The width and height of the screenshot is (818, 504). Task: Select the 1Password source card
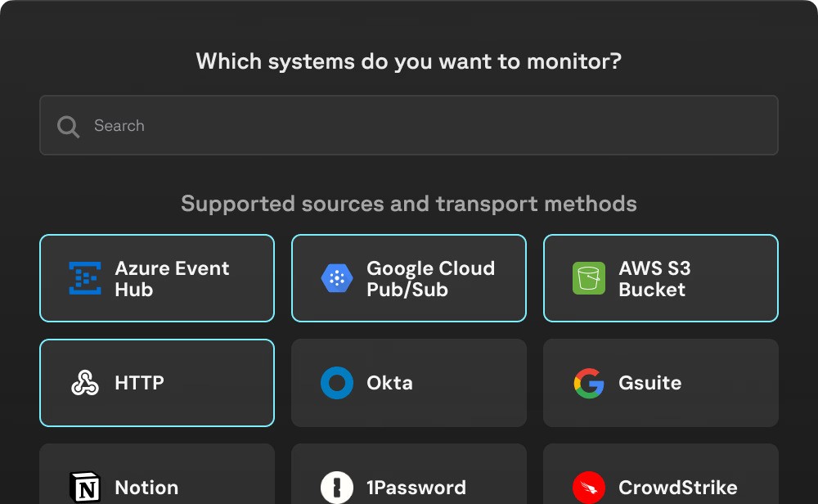coord(408,474)
